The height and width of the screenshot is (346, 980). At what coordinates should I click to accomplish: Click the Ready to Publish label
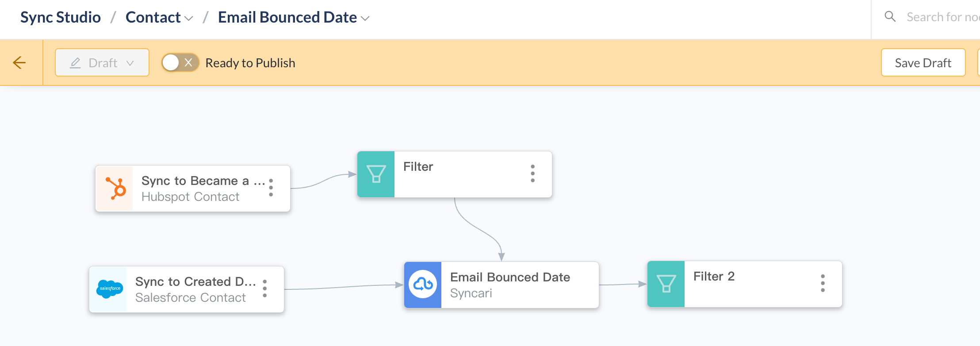250,63
